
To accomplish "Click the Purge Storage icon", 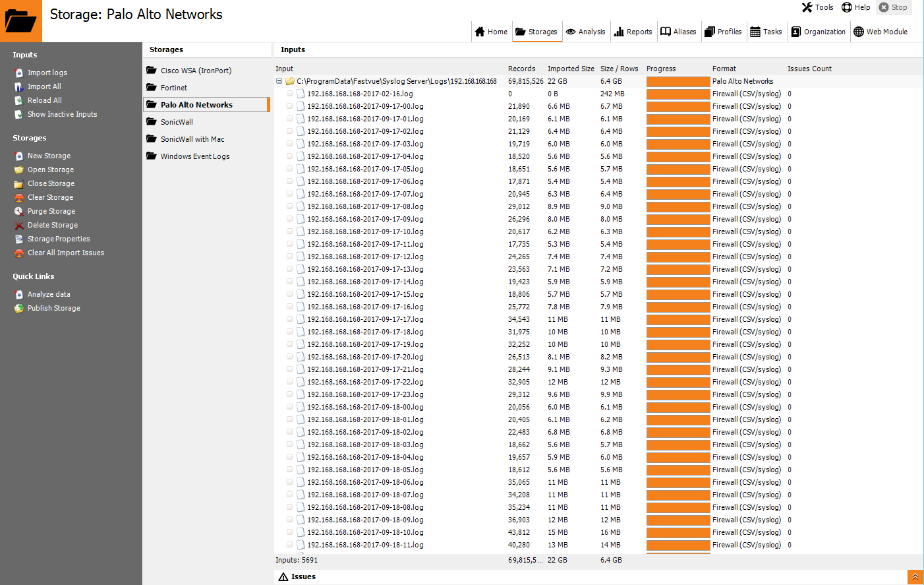I will [x=19, y=211].
